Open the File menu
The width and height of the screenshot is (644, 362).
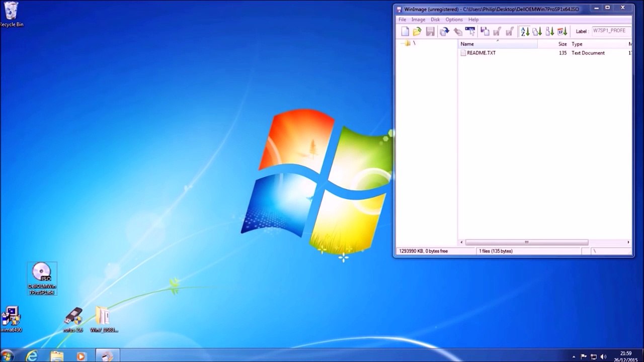[403, 20]
